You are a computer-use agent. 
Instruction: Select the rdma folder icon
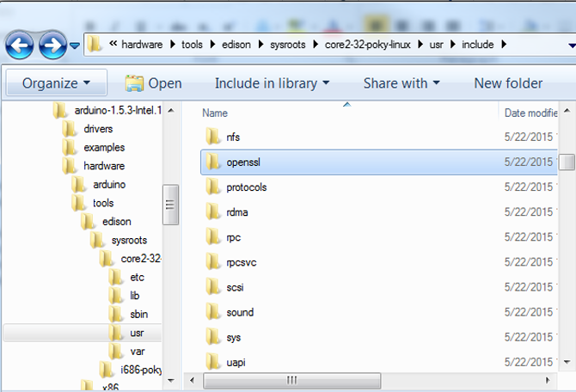tap(212, 211)
